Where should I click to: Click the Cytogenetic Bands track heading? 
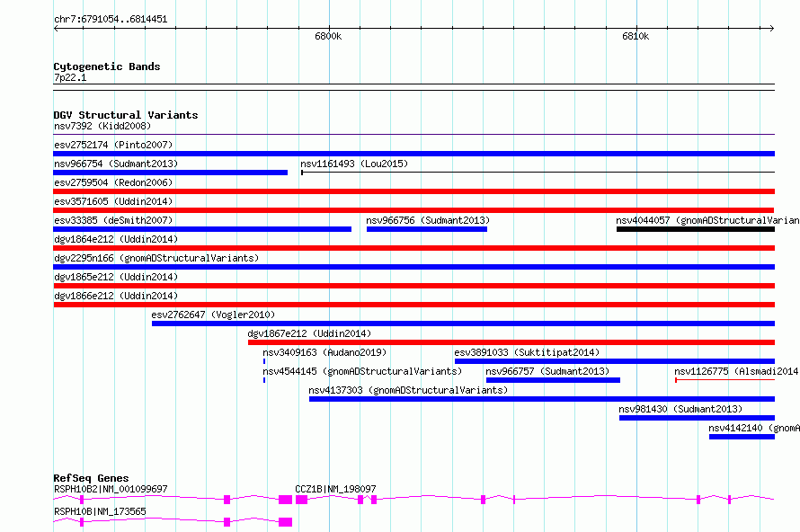107,66
